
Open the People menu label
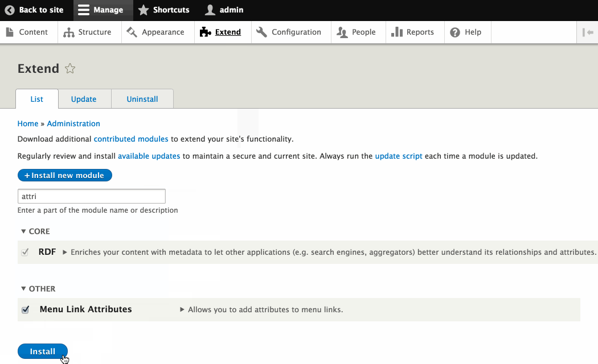tap(364, 32)
